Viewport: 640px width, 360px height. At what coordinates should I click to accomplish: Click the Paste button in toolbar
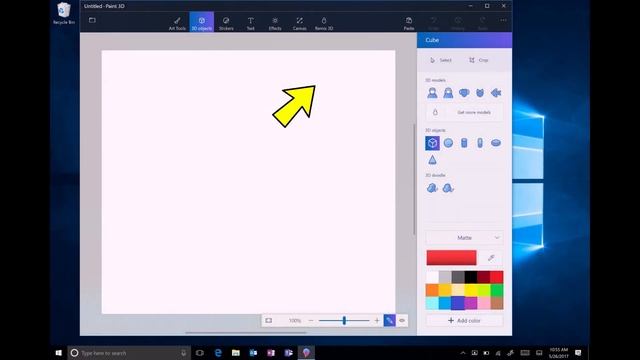click(x=409, y=23)
